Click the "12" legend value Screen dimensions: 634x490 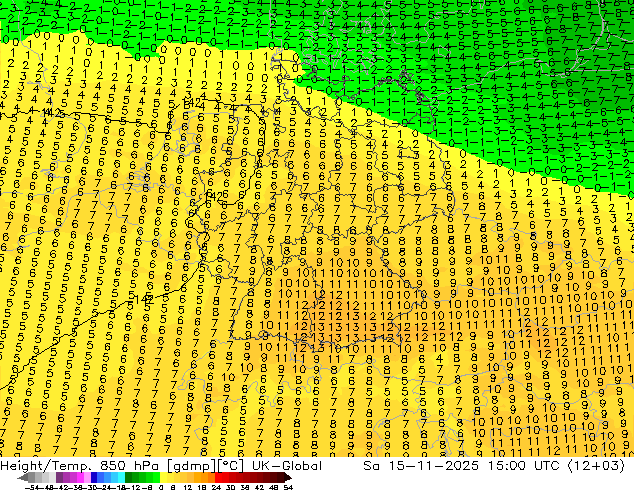pyautogui.click(x=188, y=487)
